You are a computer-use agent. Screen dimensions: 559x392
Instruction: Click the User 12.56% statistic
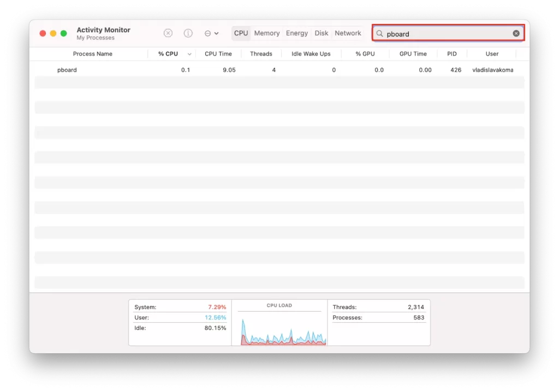tap(180, 317)
